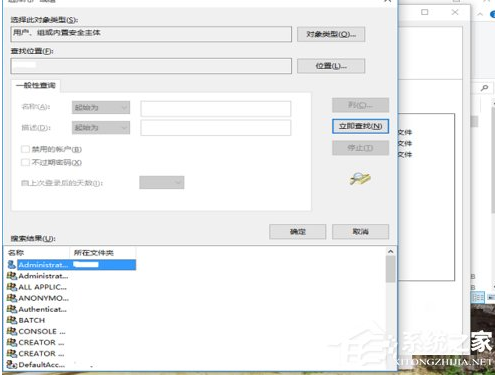The height and width of the screenshot is (375, 495).
Task: Click the search results scrollbar up arrow
Action: [x=391, y=252]
